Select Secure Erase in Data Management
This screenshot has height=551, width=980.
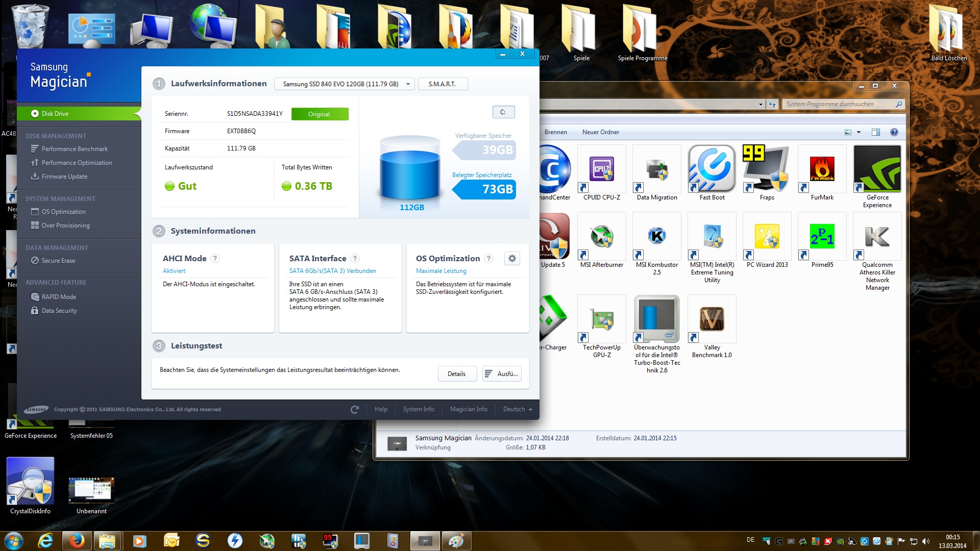click(x=58, y=261)
